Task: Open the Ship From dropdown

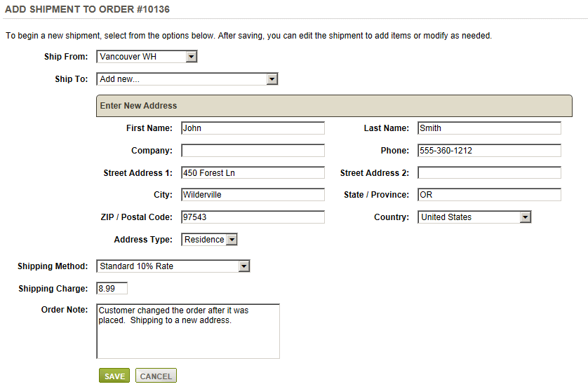Action: 147,57
